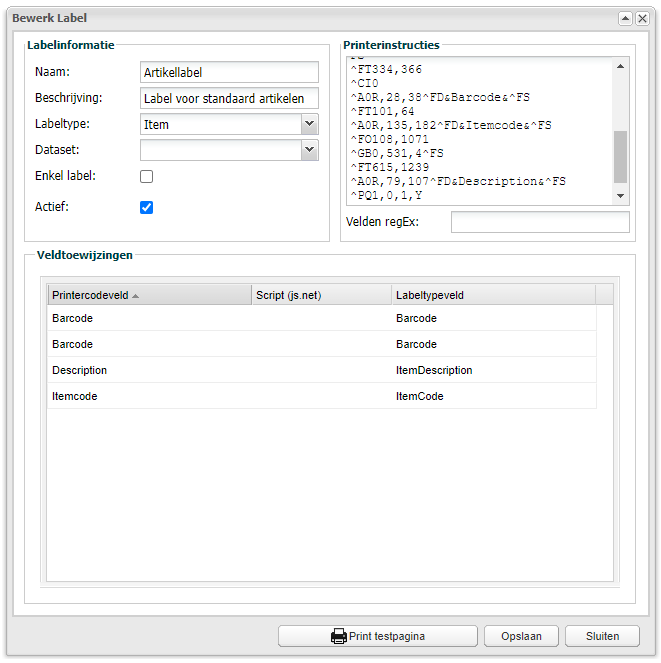The width and height of the screenshot is (661, 663).
Task: Open the Dataset dropdown arrow
Action: pos(310,150)
